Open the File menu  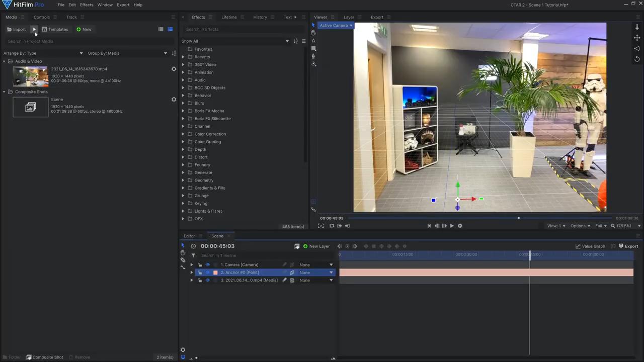(61, 5)
